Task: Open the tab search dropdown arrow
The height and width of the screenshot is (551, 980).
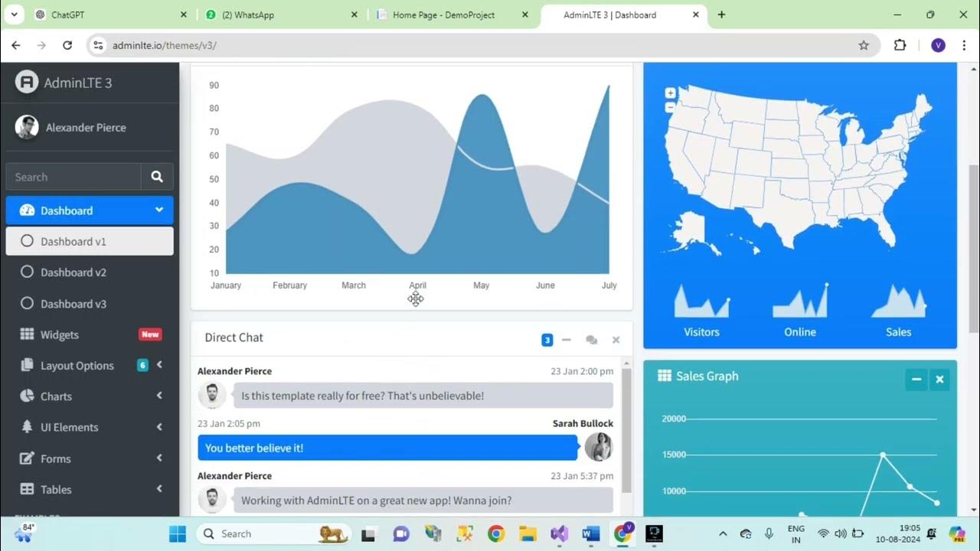Action: point(13,15)
